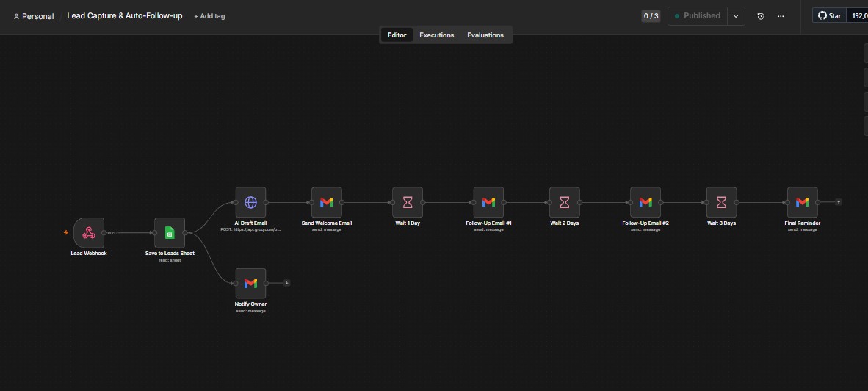
Task: Switch to the Executions tab
Action: point(437,35)
